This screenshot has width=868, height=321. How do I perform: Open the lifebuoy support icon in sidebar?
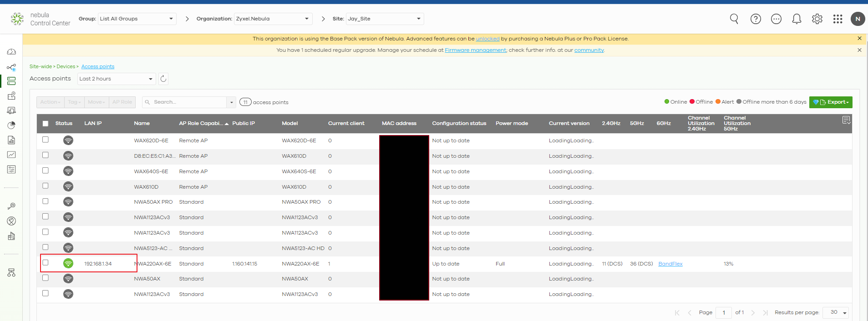coord(11,221)
